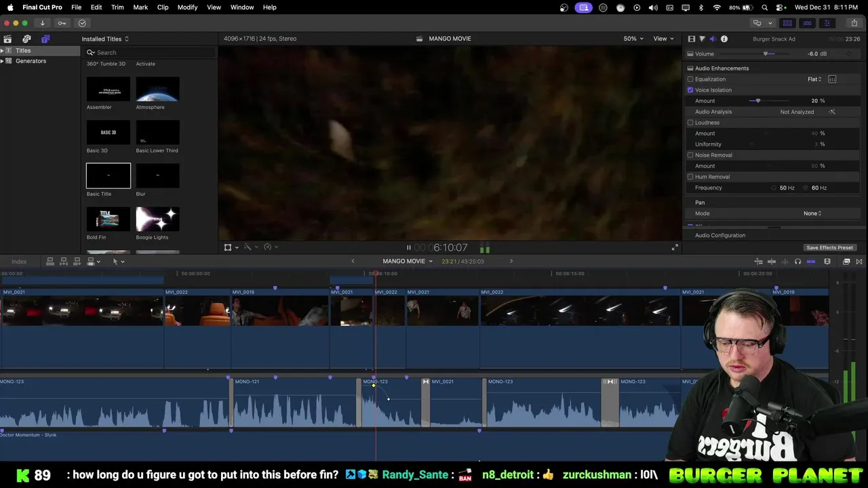
Task: Open the Modify menu
Action: [x=187, y=7]
